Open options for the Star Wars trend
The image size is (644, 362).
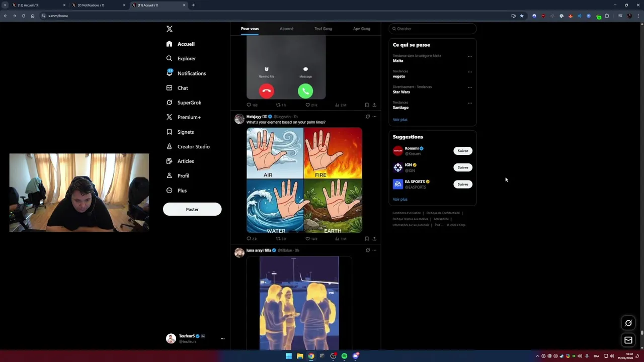pyautogui.click(x=470, y=87)
